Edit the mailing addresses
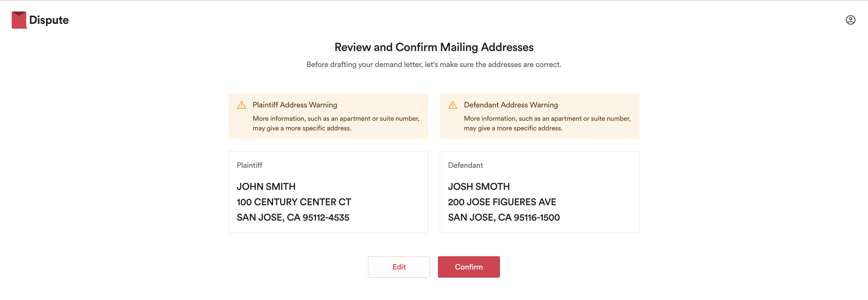Screen dimensions: 868x300 point(399,266)
